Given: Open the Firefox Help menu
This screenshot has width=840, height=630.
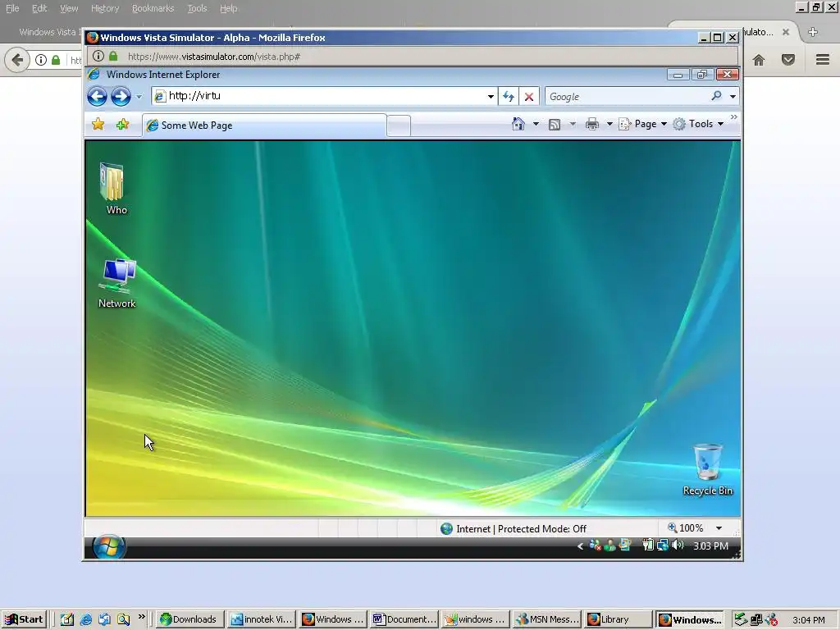Looking at the screenshot, I should (228, 8).
